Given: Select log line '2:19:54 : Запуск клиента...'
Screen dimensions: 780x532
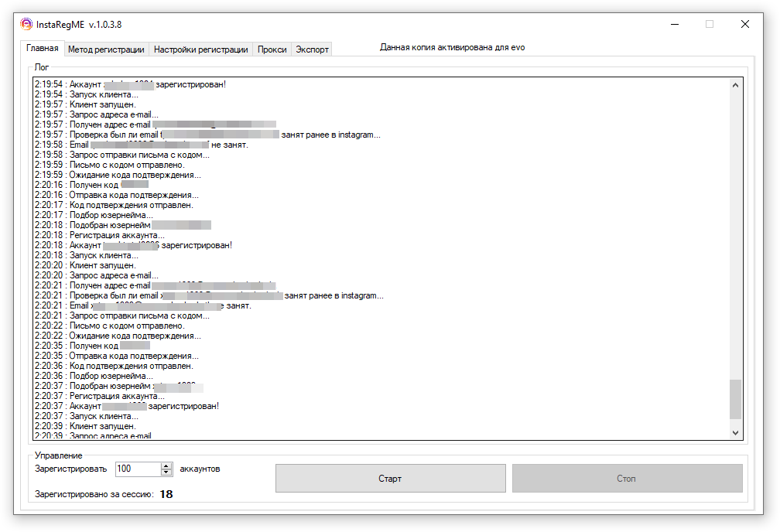Looking at the screenshot, I should pyautogui.click(x=87, y=94).
